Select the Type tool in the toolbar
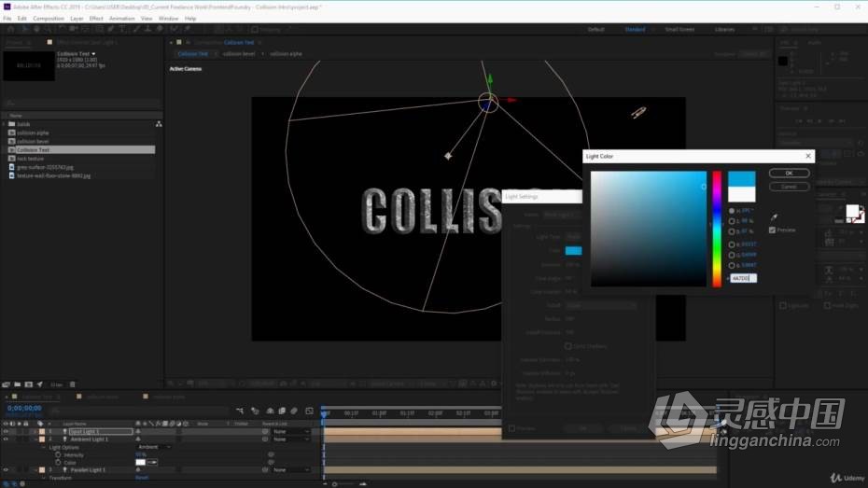The width and height of the screenshot is (868, 488). 122,29
